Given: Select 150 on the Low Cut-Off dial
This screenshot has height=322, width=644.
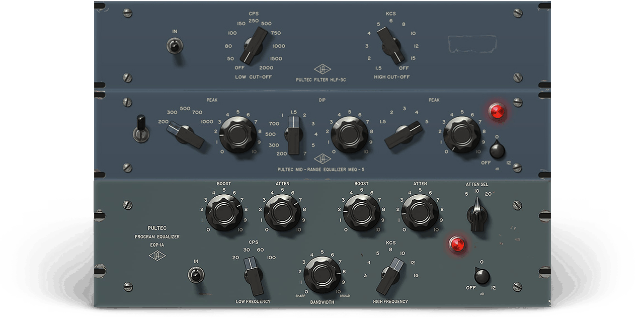Looking at the screenshot, I should point(242,24).
